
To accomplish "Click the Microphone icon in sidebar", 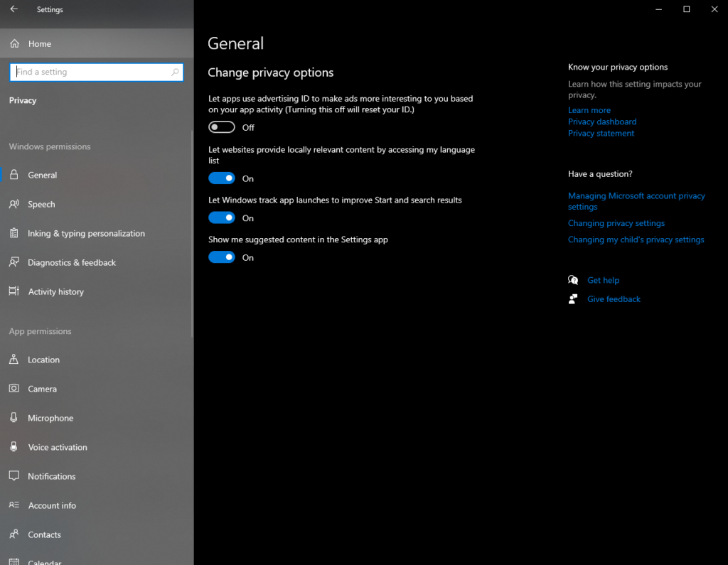I will (14, 417).
